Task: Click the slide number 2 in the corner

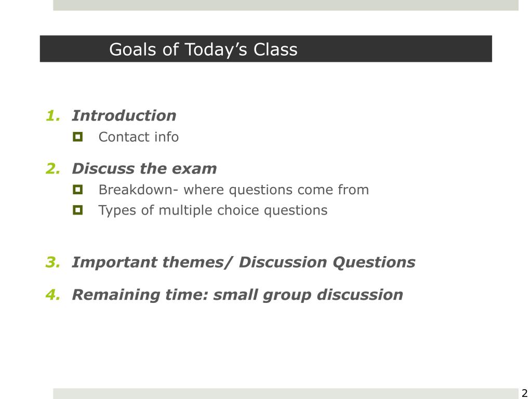Action: [525, 393]
